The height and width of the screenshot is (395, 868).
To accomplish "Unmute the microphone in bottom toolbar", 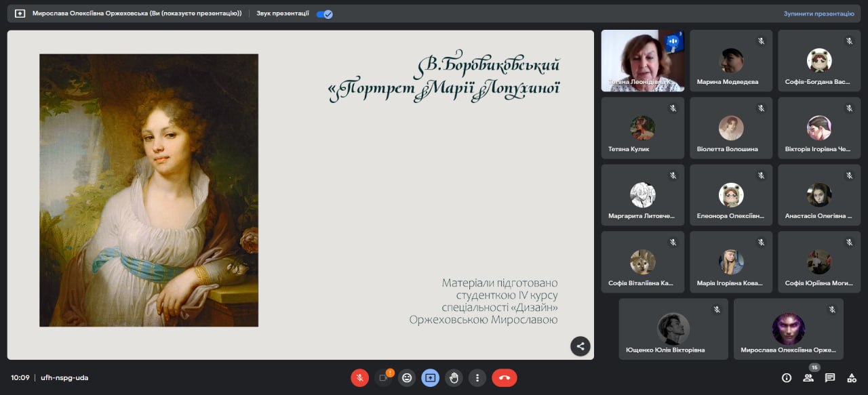I will [359, 377].
